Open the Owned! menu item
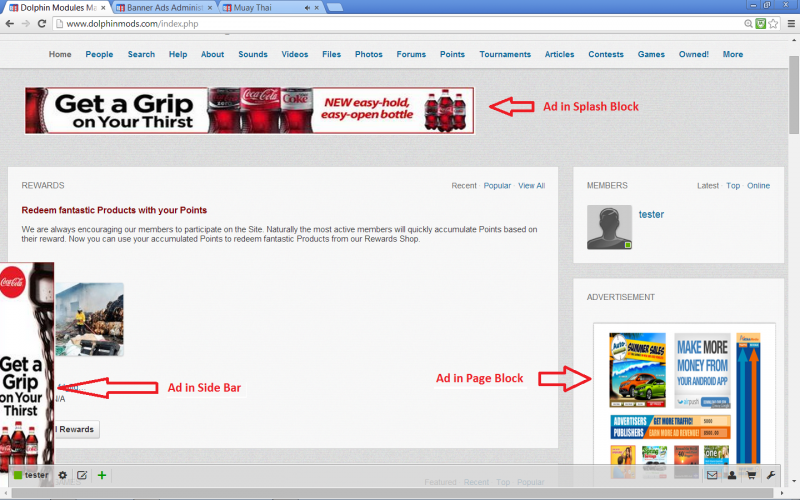Screen dimensions: 800x500 (693, 54)
